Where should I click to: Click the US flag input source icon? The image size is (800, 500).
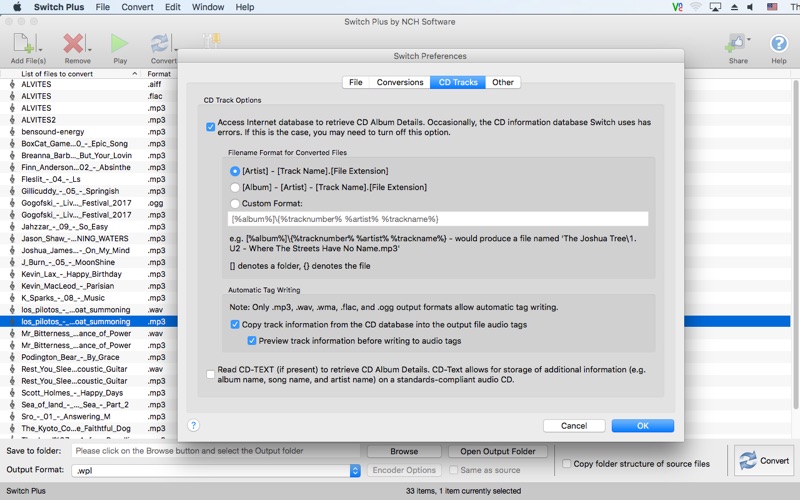(x=772, y=7)
